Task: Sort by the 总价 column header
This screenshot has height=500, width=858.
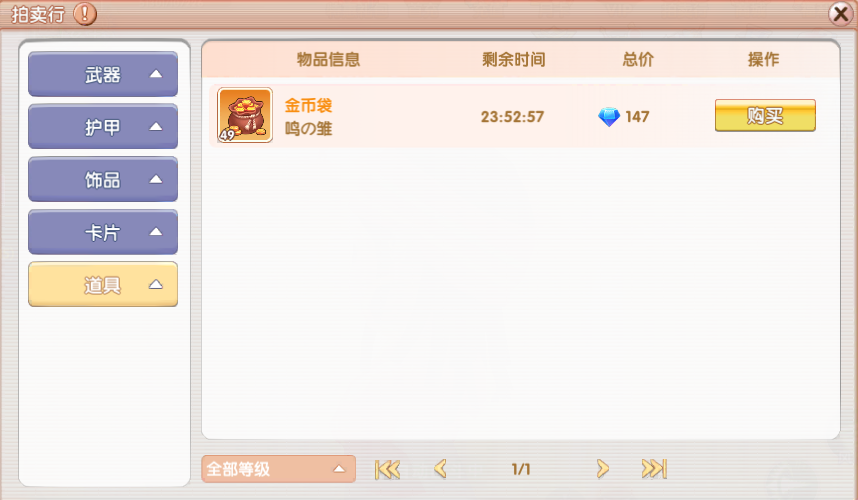Action: click(638, 59)
